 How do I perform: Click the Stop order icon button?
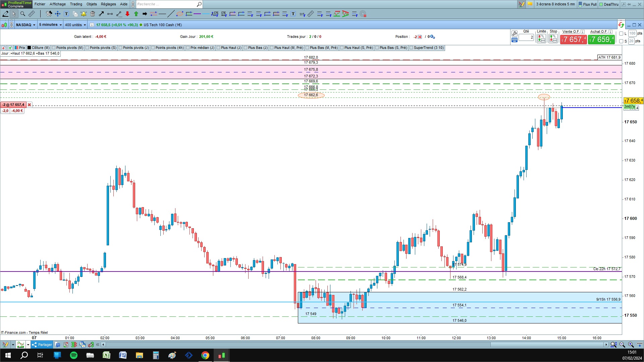[553, 39]
